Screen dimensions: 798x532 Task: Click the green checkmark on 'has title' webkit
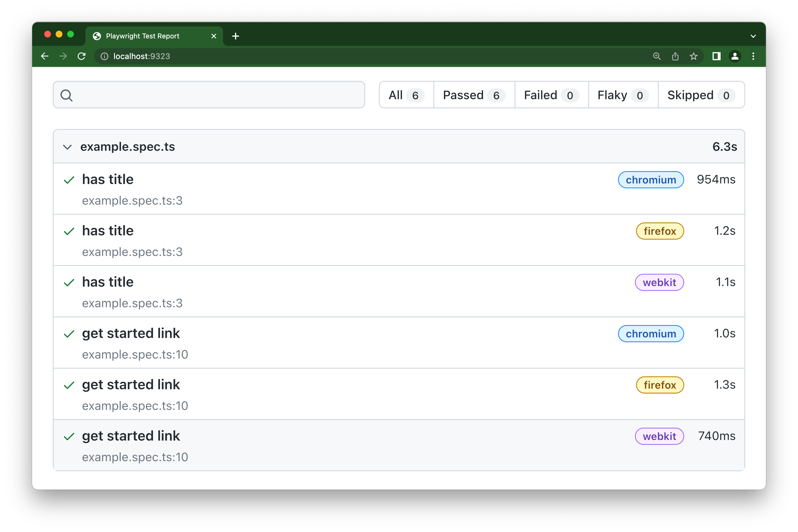(69, 282)
